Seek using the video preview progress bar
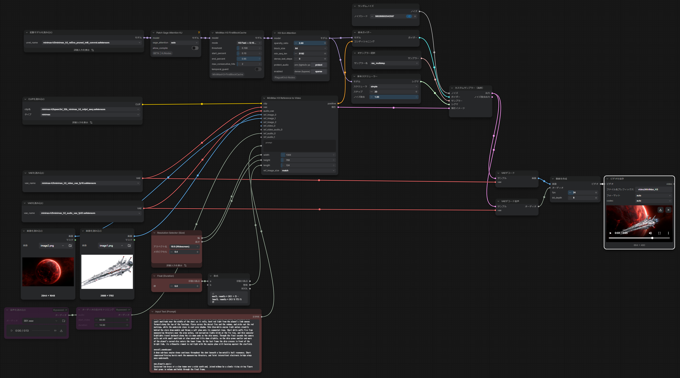Viewport: 680px width, 378px height. tap(639, 238)
